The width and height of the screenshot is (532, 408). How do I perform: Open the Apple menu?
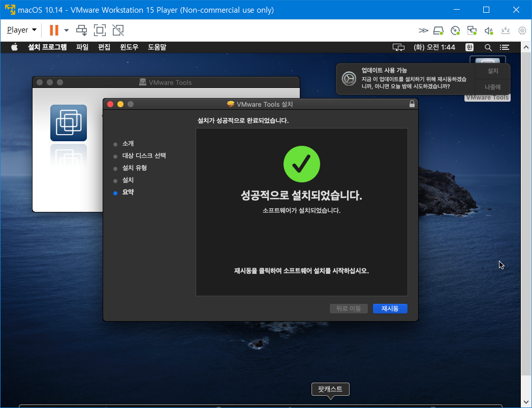[x=14, y=47]
